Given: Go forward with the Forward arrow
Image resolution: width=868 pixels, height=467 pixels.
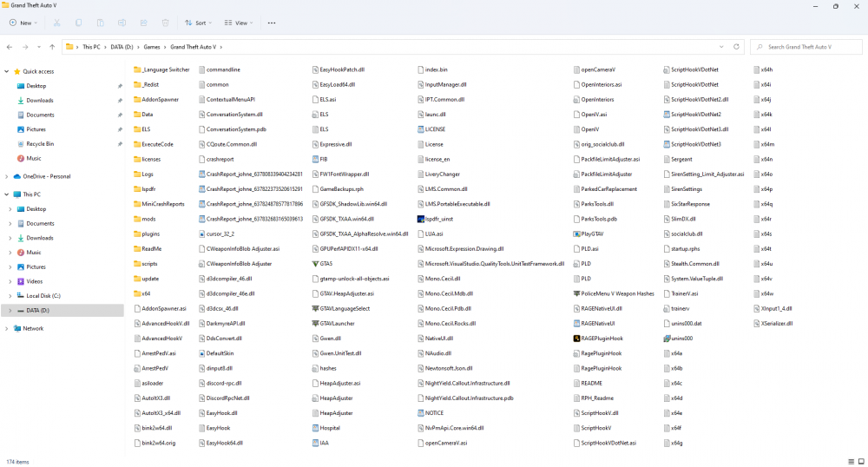Looking at the screenshot, I should pyautogui.click(x=25, y=47).
